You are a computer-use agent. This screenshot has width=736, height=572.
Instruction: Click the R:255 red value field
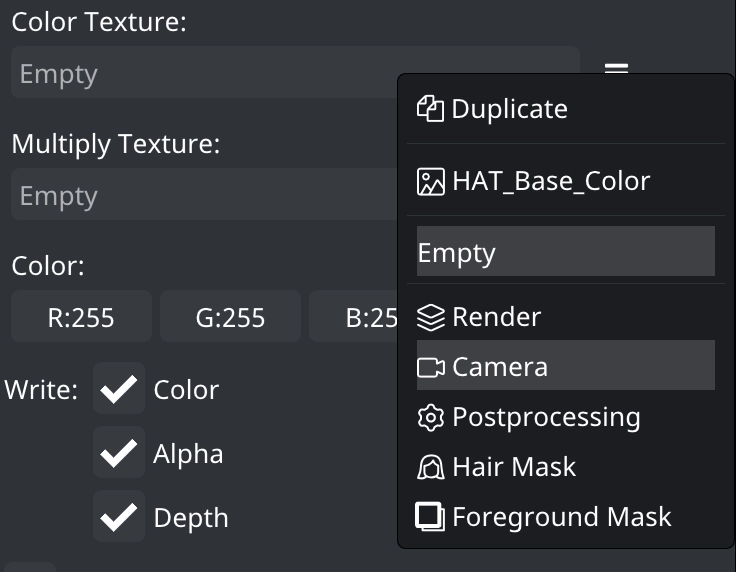point(81,316)
